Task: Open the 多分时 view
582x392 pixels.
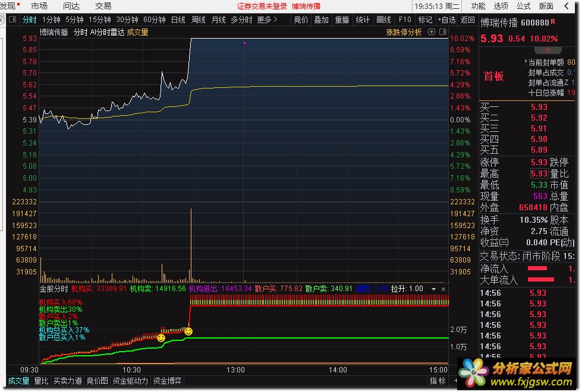Action: [241, 20]
